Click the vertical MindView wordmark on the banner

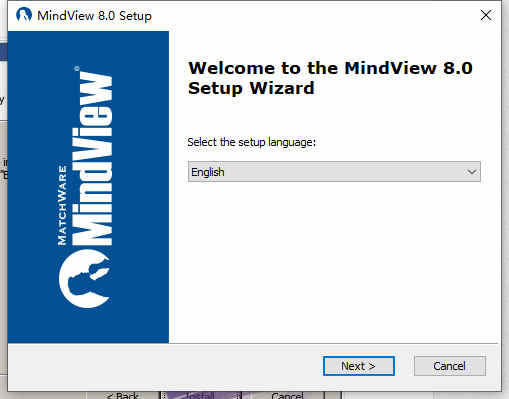[x=92, y=158]
